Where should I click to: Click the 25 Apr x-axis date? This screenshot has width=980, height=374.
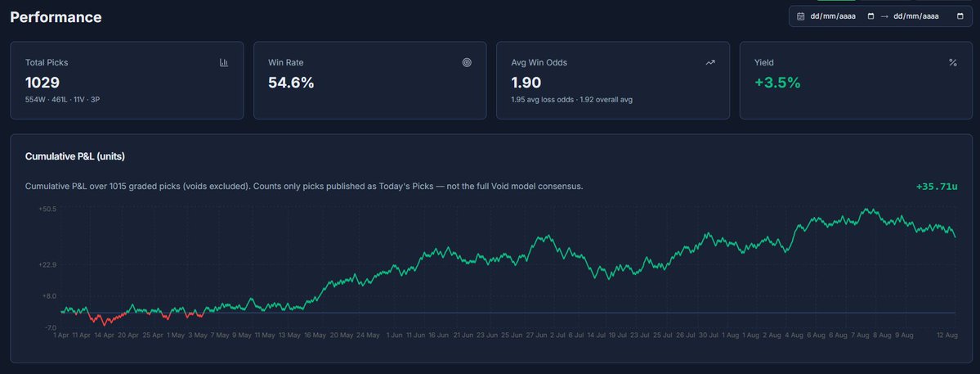[153, 336]
